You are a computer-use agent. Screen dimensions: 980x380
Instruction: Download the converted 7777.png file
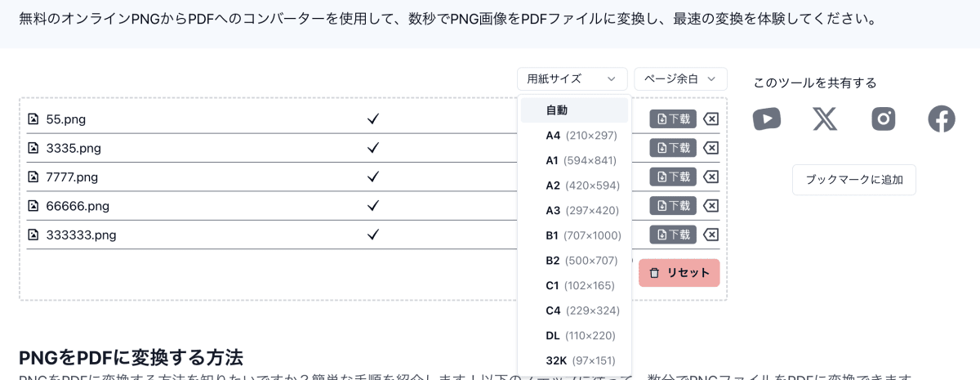pyautogui.click(x=673, y=177)
